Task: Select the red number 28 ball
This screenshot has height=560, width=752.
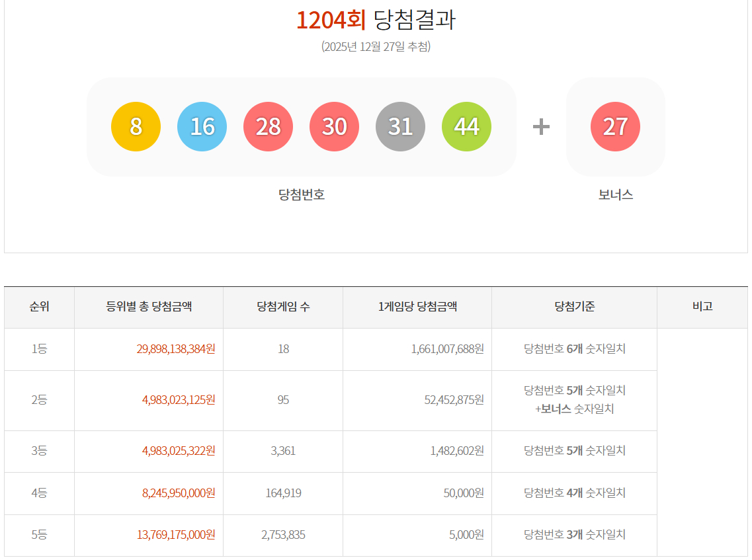Action: pos(268,126)
